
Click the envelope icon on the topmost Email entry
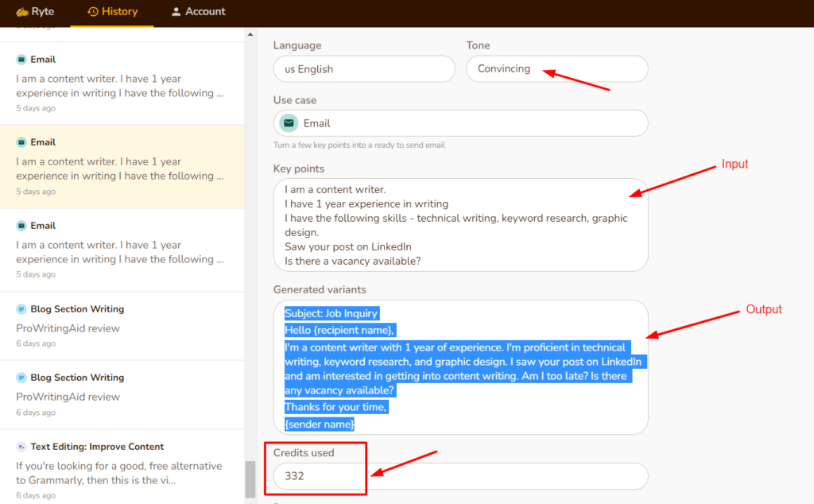click(x=21, y=59)
